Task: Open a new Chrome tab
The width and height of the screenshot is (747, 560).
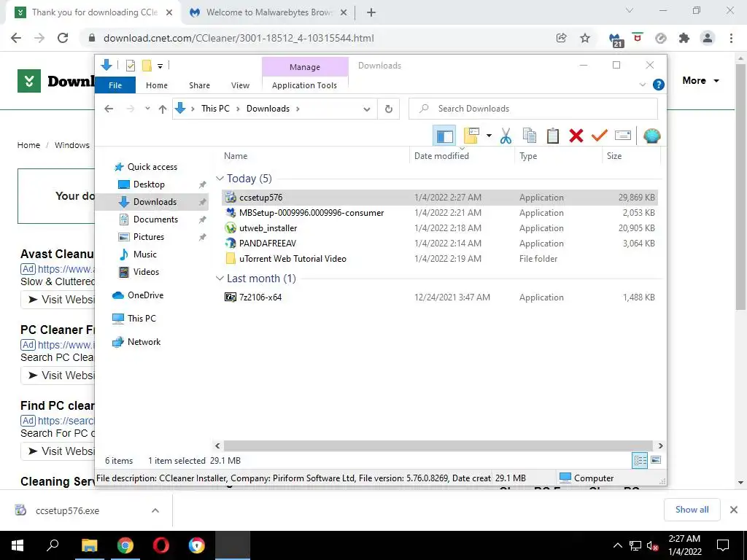Action: (371, 12)
